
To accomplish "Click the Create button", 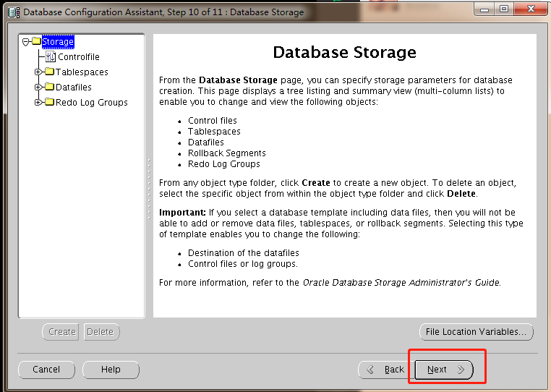I will [x=61, y=332].
